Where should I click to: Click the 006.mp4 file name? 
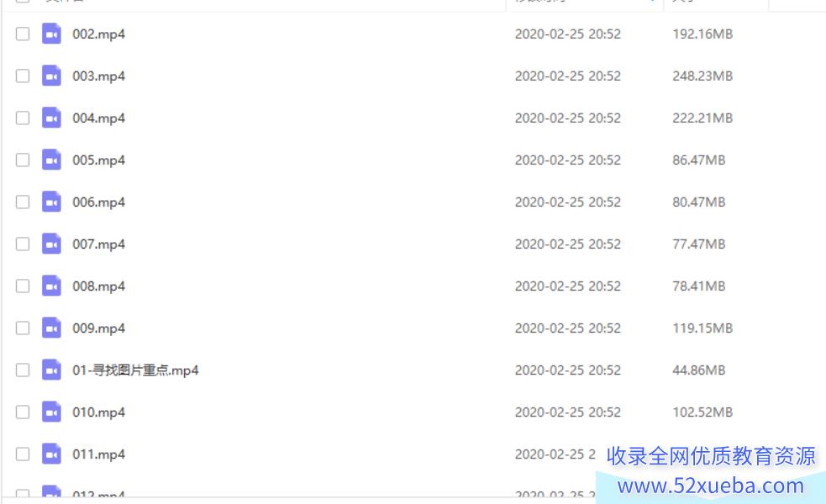tap(99, 202)
